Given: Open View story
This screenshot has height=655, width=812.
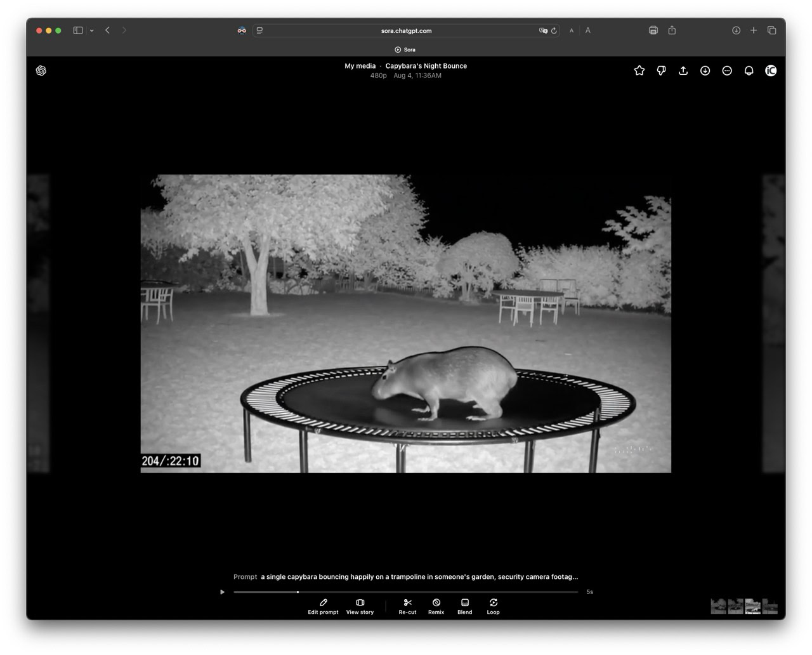Looking at the screenshot, I should point(360,606).
